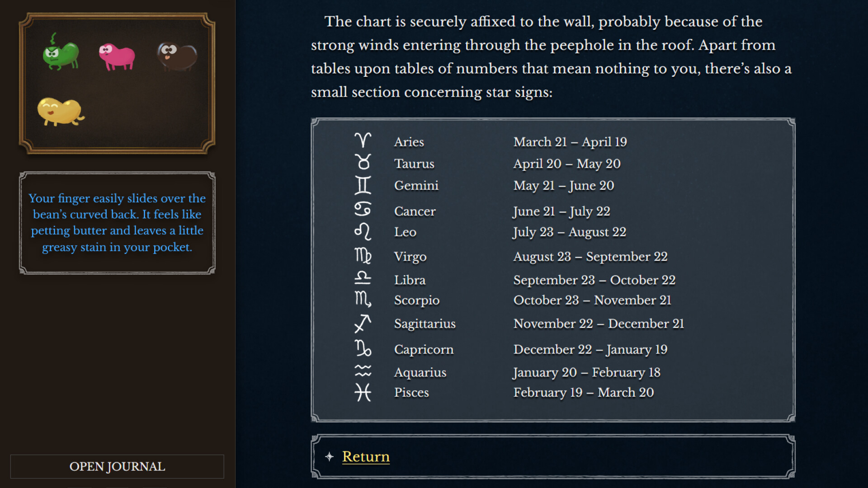Select the Scorpio zodiac glyph

tap(363, 299)
